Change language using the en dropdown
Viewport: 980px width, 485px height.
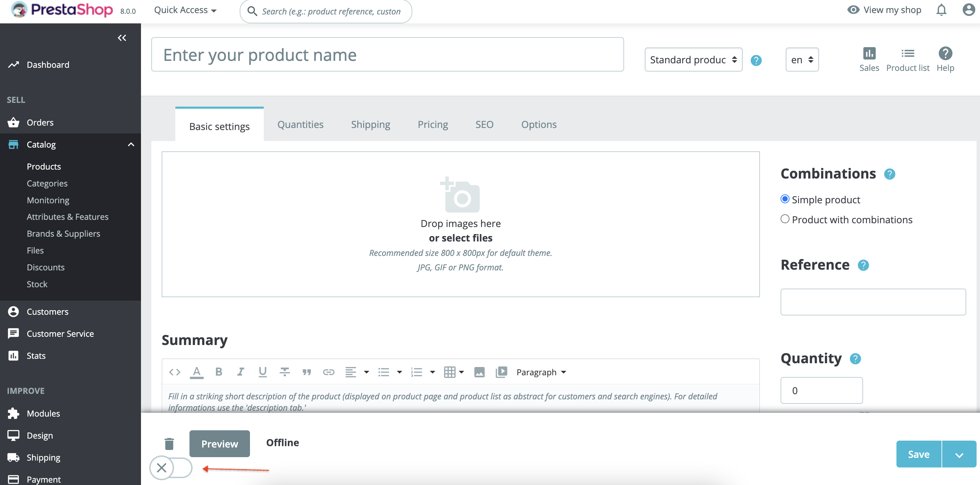click(802, 60)
